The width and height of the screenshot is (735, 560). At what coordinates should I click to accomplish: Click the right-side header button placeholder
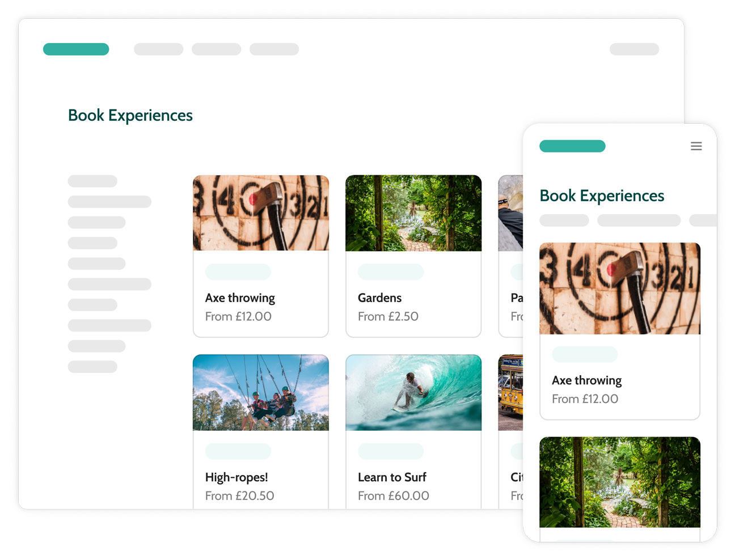[x=634, y=49]
